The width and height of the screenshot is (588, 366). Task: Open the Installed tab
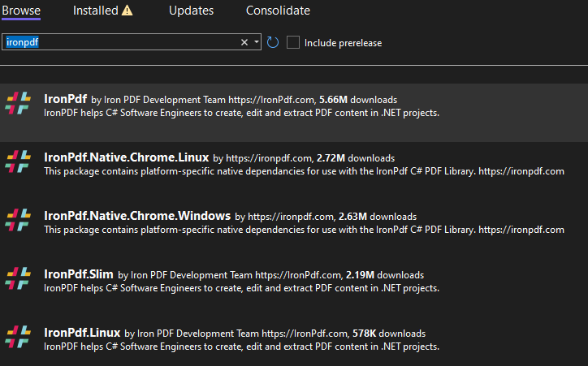[95, 11]
